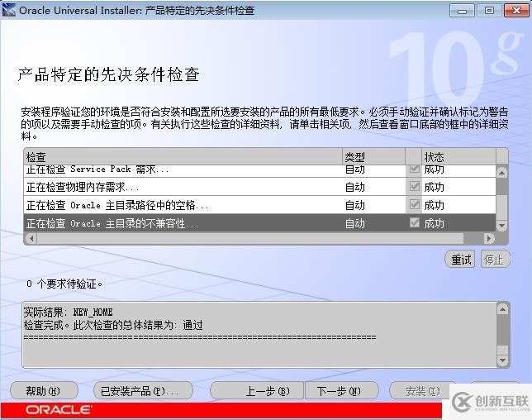The width and height of the screenshot is (532, 420).
Task: Click the 检查完成 overall result line
Action: click(x=113, y=325)
